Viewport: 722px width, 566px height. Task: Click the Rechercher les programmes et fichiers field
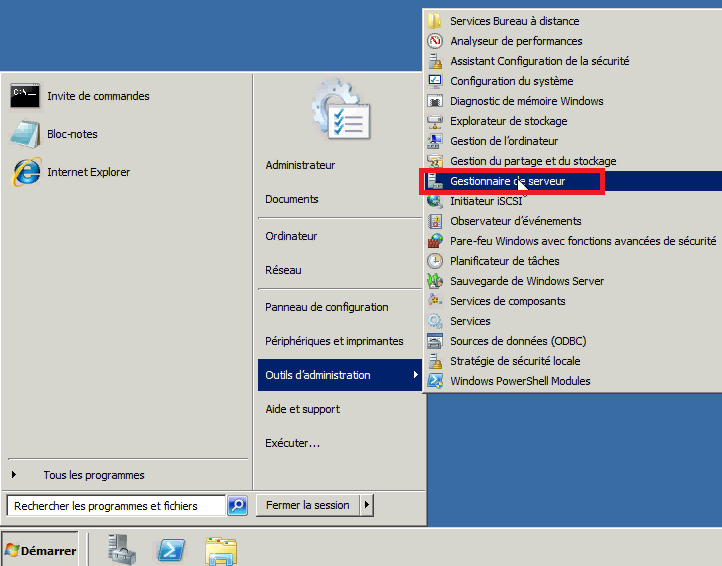click(x=116, y=506)
